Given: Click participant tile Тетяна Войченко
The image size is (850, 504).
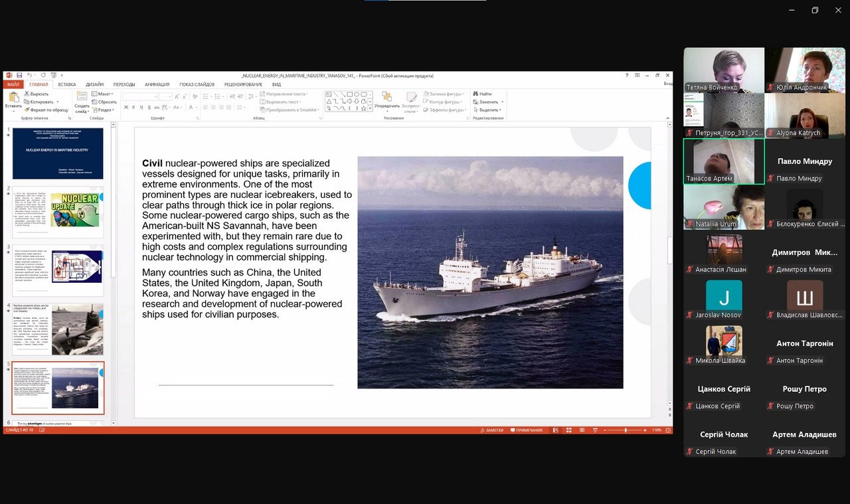Looking at the screenshot, I should tap(724, 70).
